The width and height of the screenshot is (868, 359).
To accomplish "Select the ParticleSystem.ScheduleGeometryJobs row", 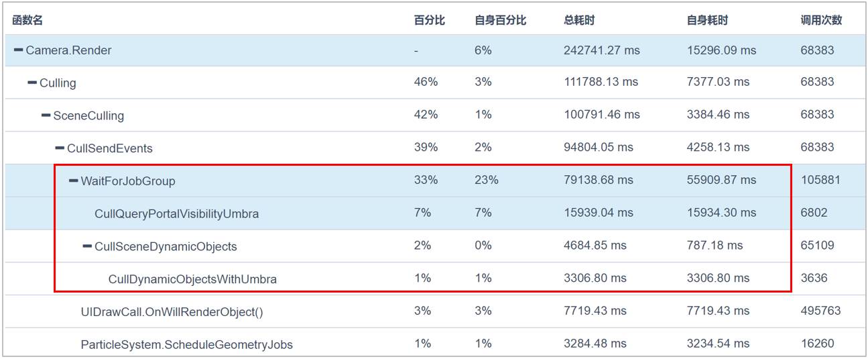I will click(x=186, y=345).
